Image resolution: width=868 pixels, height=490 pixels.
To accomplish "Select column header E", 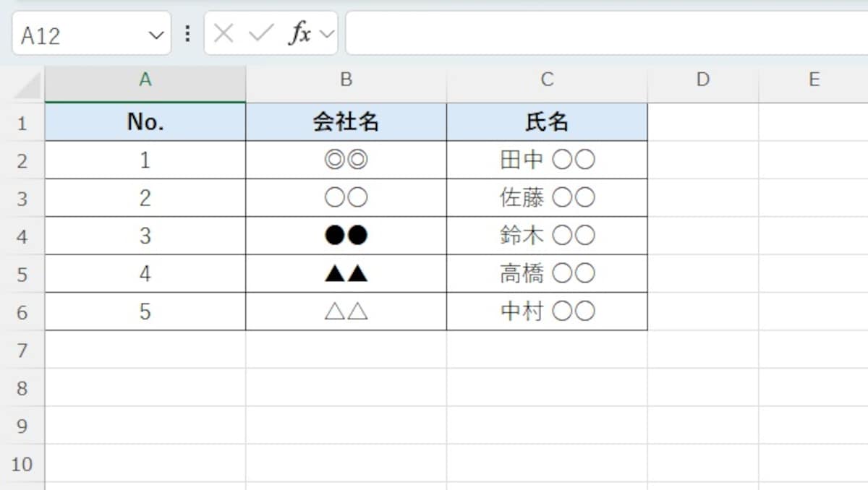I will [814, 79].
